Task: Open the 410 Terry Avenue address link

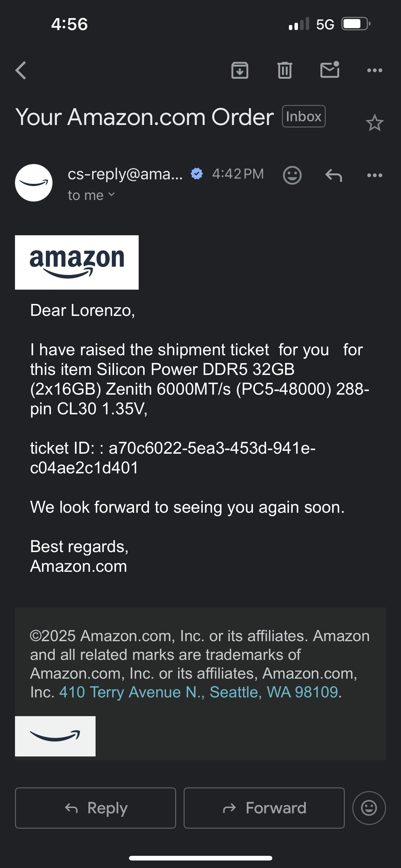Action: (199, 692)
